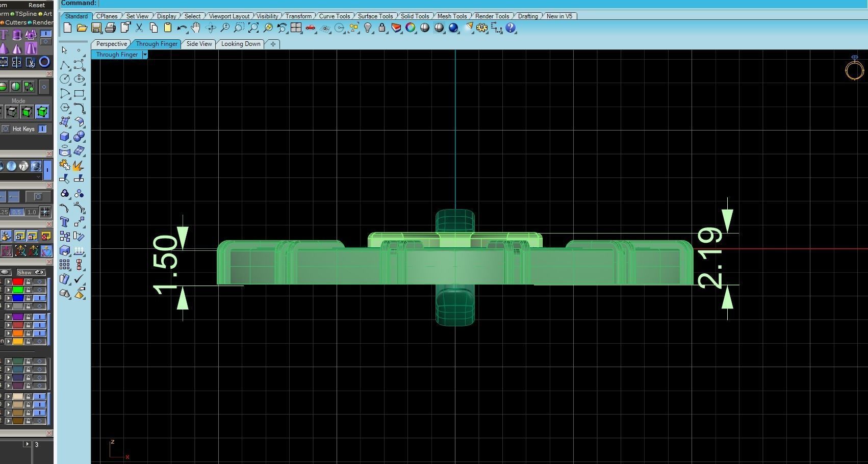Switch to the Looking Down viewport tab
Screen dimensions: 868x464
tap(241, 44)
